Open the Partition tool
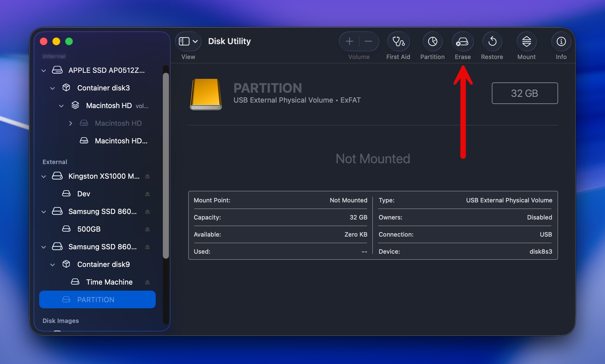This screenshot has width=605, height=364. click(432, 41)
